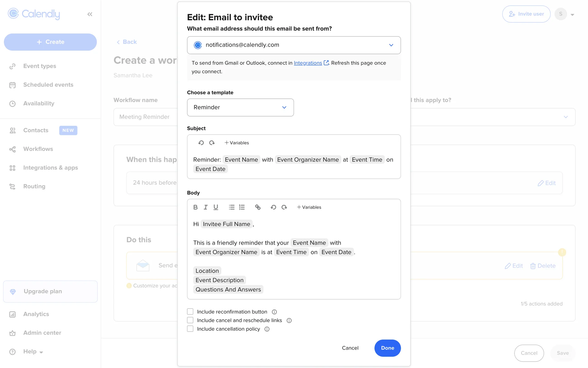Redo change in body editor toolbar
Screen dimensions: 588x368
[284, 207]
